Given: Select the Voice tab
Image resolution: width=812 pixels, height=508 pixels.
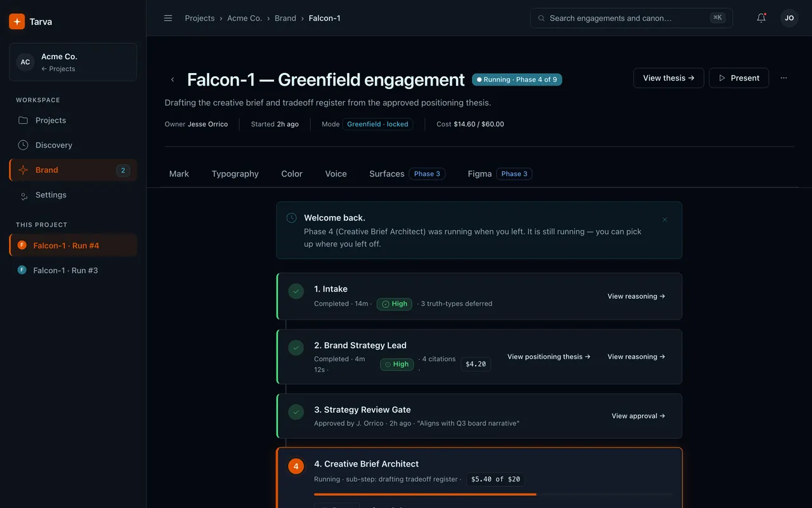Looking at the screenshot, I should coord(336,173).
